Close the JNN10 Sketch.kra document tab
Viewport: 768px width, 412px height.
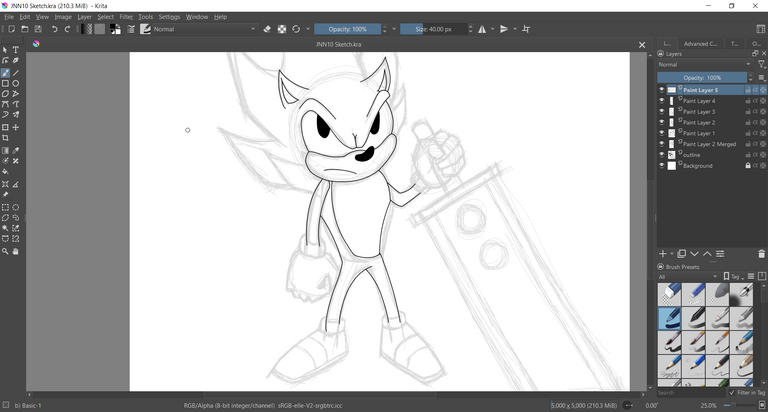[642, 45]
